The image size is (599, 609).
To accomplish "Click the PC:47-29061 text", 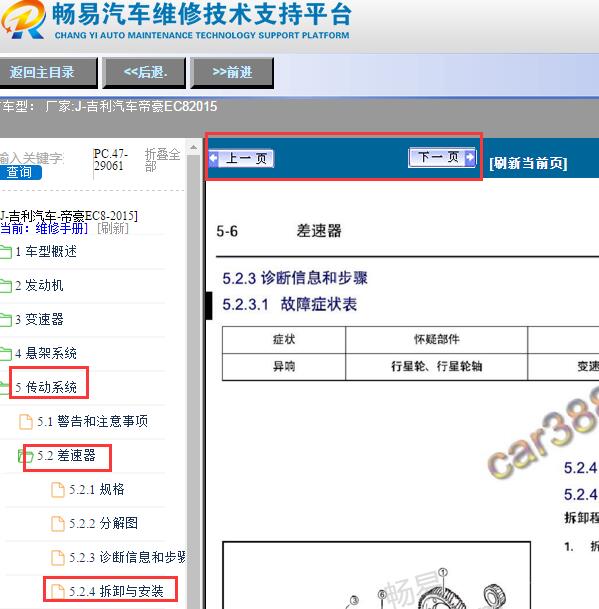I will coord(110,160).
